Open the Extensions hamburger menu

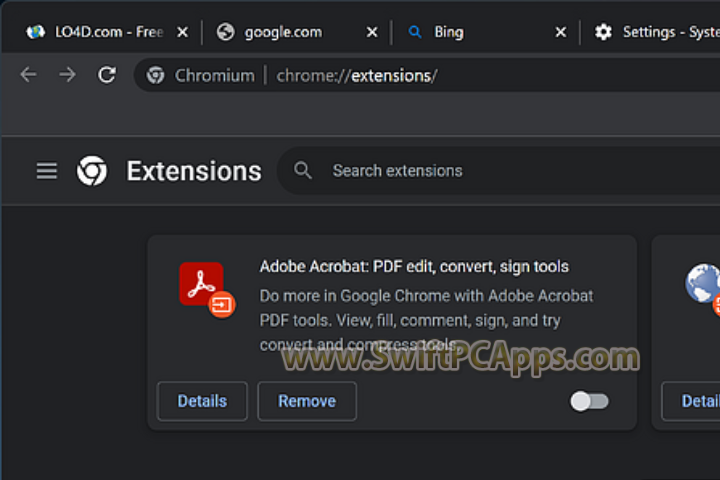tap(47, 171)
